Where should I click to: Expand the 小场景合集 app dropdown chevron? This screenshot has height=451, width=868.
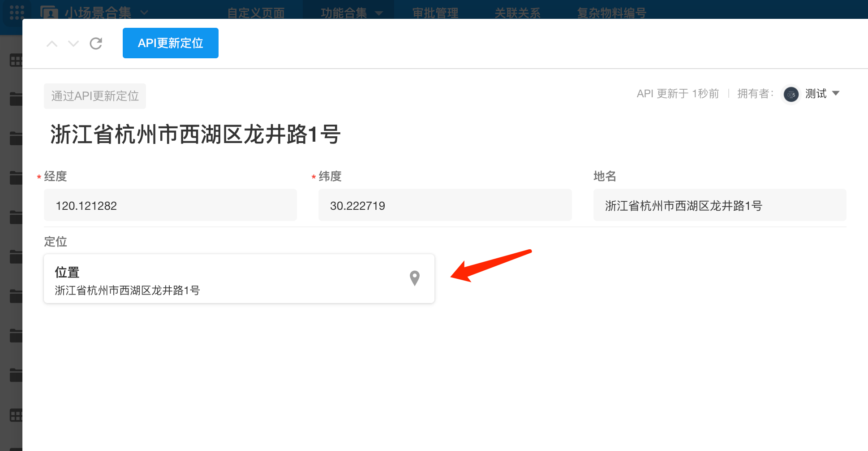(x=144, y=13)
